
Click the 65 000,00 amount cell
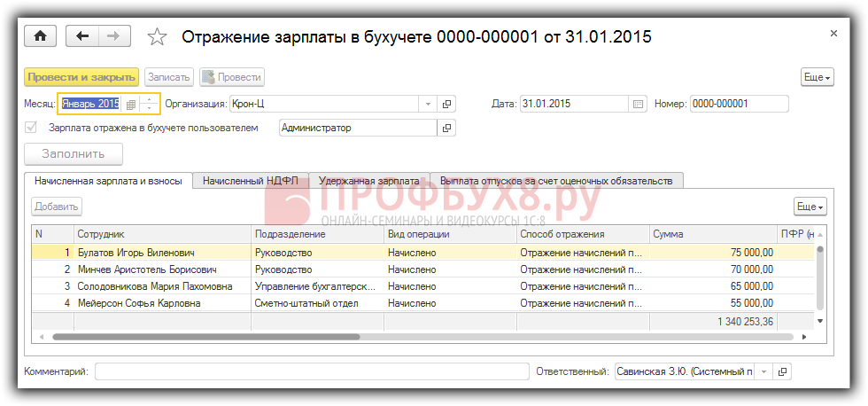(x=713, y=286)
